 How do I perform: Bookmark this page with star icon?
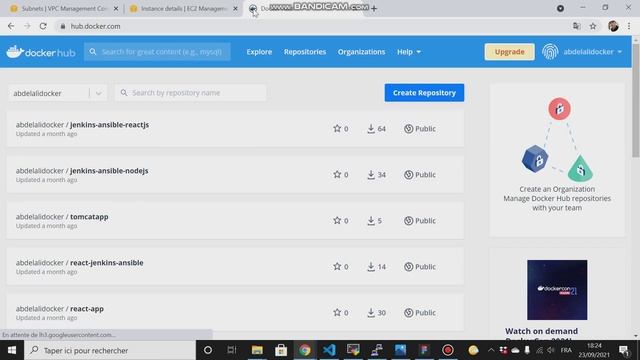tap(593, 26)
